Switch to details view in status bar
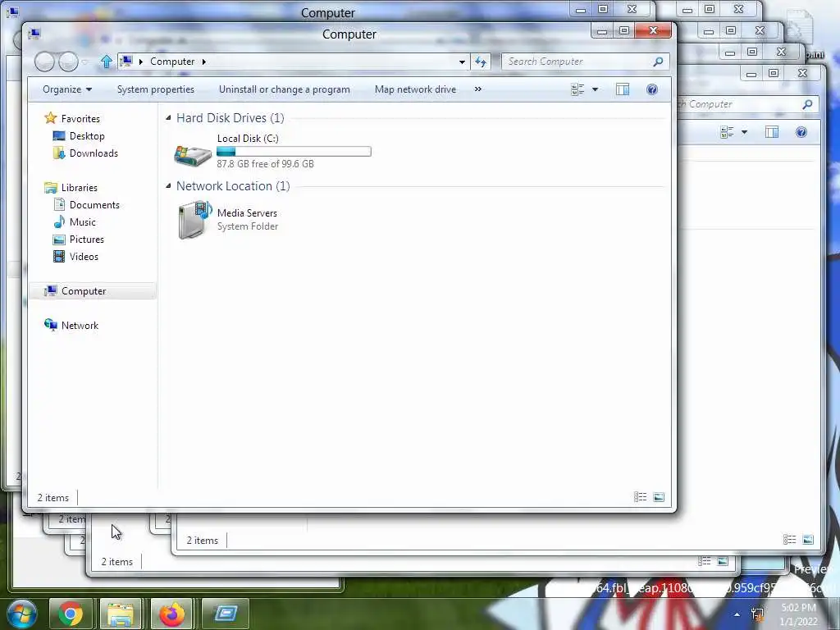 (640, 497)
